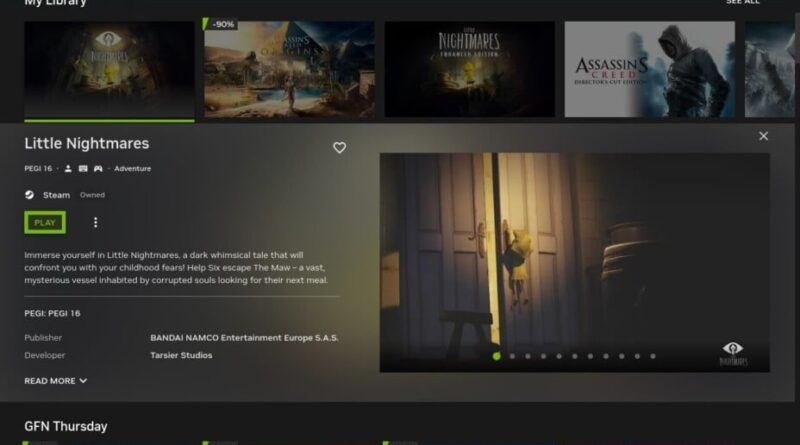Click the PEGI 16 rating beside icons
The height and width of the screenshot is (445, 800).
[38, 168]
